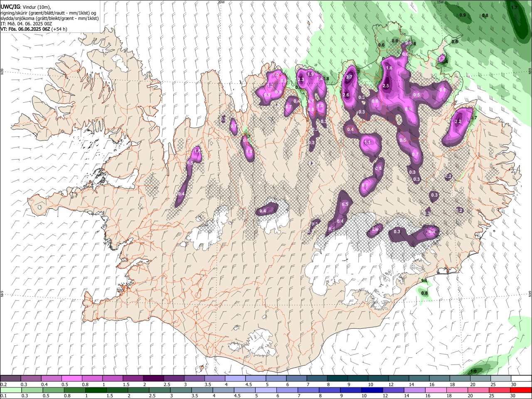This screenshot has height=399, width=532.
Task: Click the 2.5 label on the upper legend
Action: (167, 384)
